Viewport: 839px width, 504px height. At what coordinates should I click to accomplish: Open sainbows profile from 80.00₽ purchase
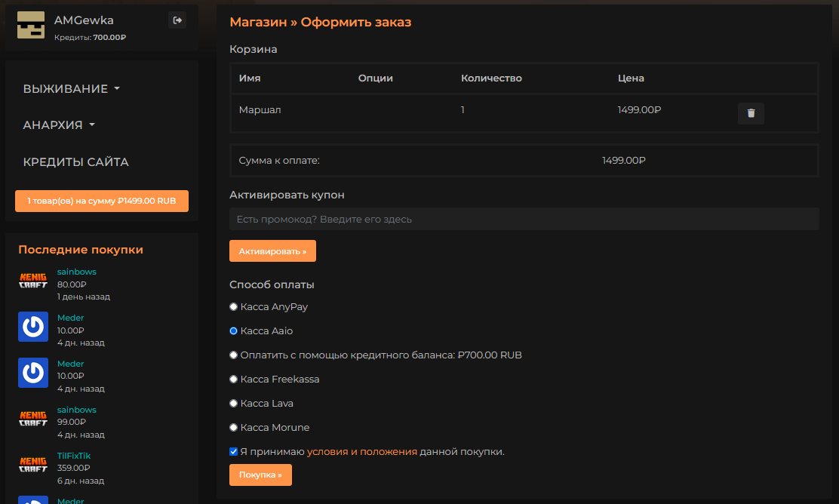point(76,272)
